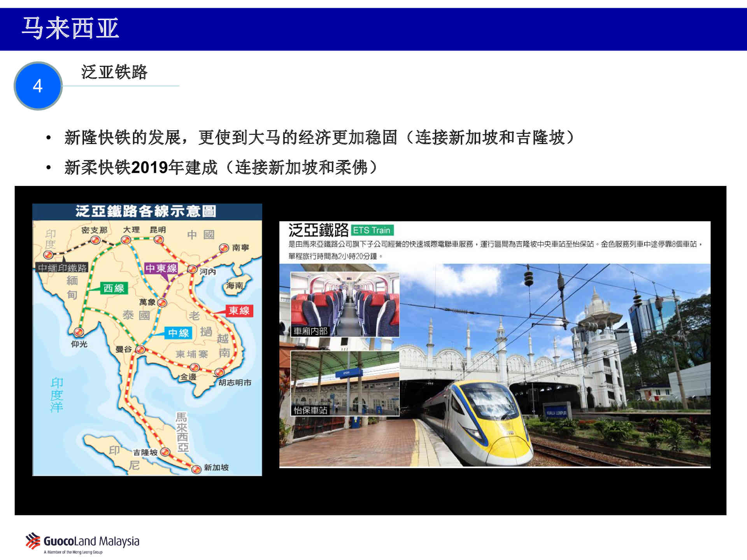Click the green 西線 route label
747x560 pixels.
113,288
